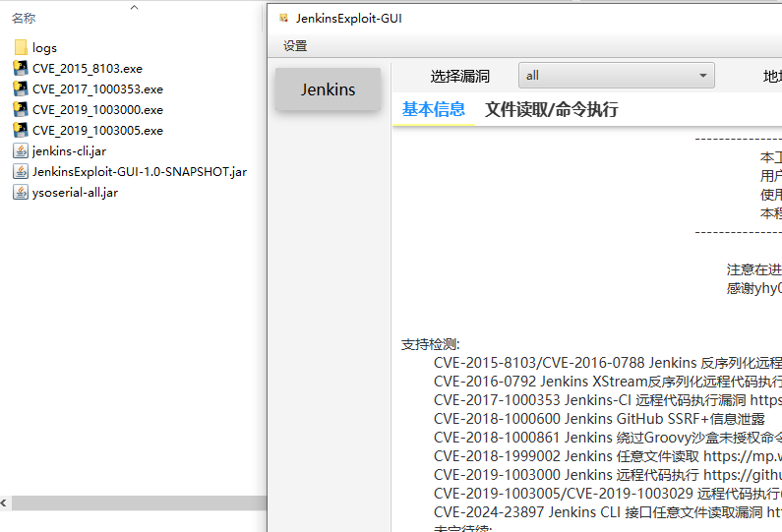Click the ysoserial-all.jar Java icon

[21, 192]
